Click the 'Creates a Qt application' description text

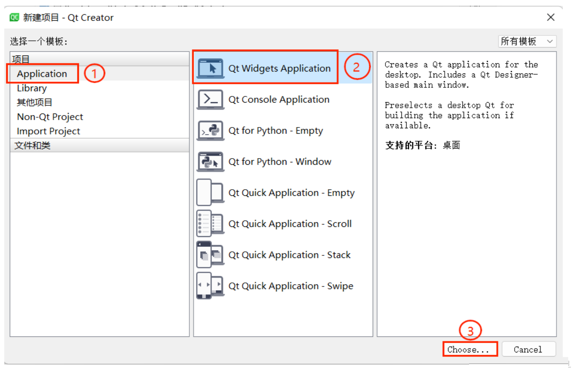point(462,75)
